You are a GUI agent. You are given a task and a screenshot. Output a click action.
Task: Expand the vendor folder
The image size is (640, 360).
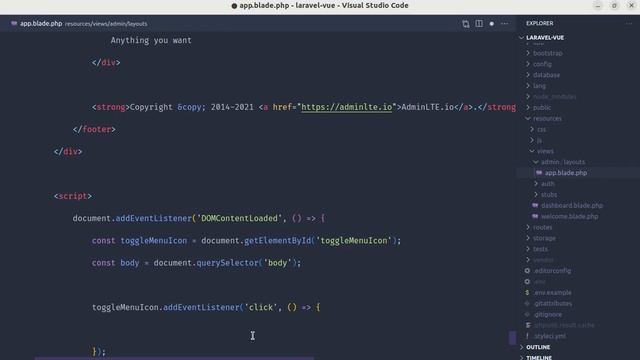pos(543,260)
